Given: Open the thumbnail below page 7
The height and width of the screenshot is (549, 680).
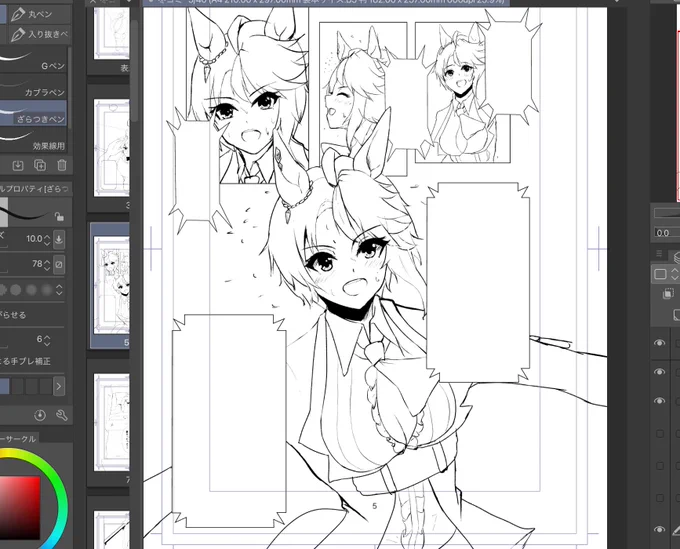Looking at the screenshot, I should (x=111, y=530).
